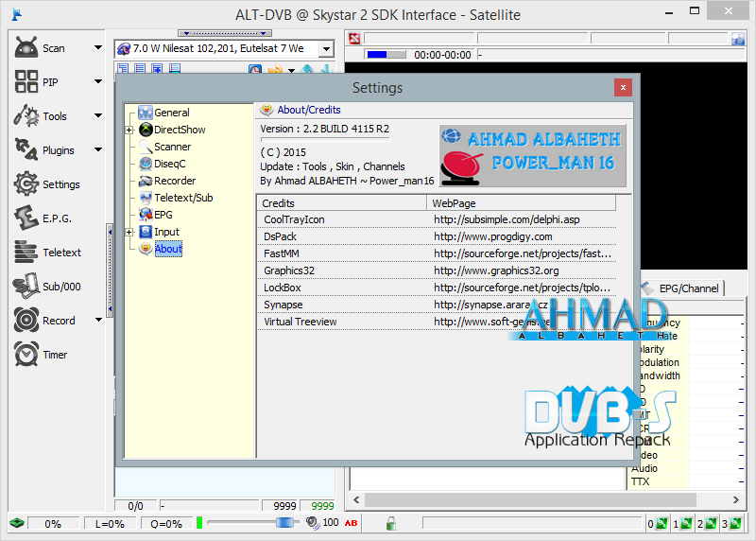This screenshot has height=541, width=756.
Task: Select About in the settings tree
Action: [168, 249]
